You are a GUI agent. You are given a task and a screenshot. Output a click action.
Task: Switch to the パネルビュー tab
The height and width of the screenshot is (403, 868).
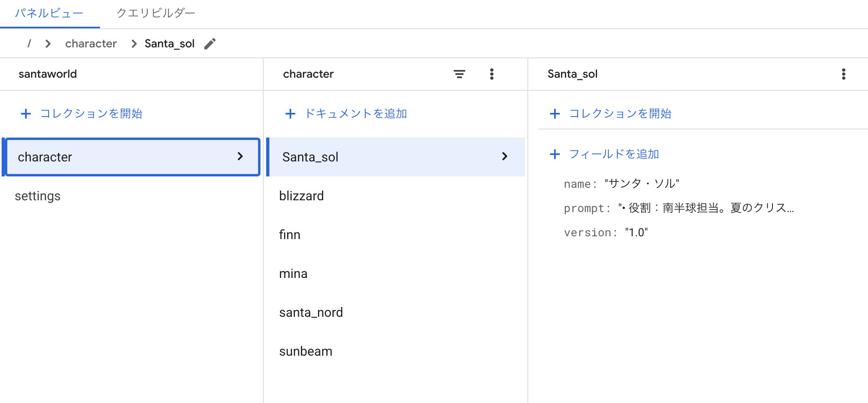[49, 13]
